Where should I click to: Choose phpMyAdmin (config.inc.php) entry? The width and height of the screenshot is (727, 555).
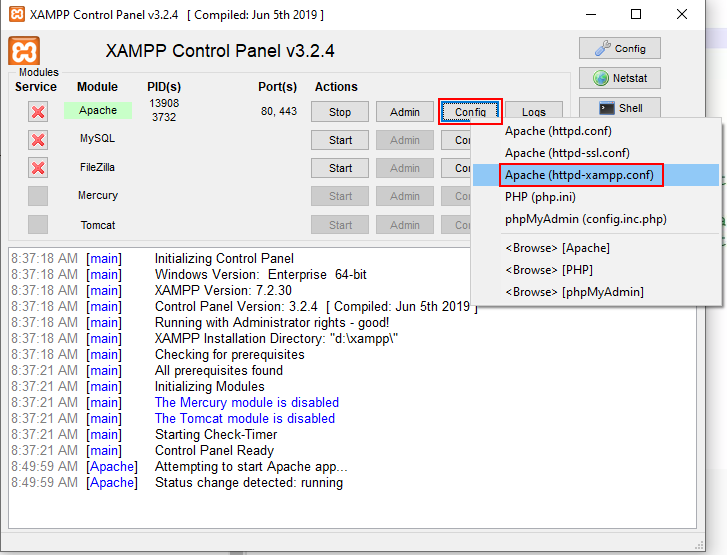click(x=585, y=219)
